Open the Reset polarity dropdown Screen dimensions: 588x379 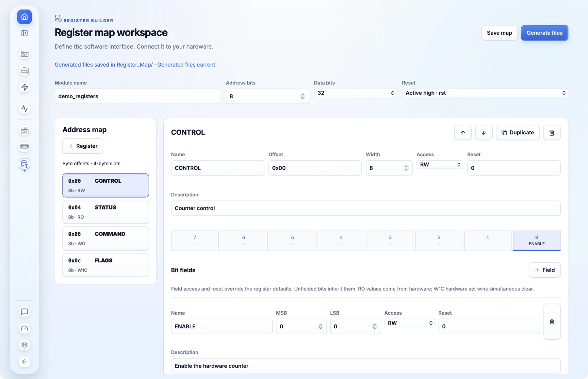pos(485,93)
